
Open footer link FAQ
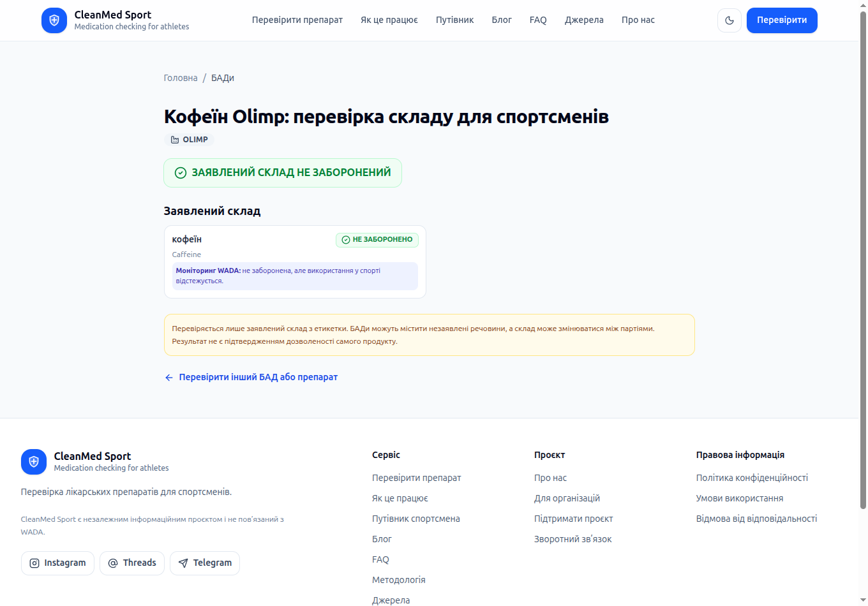380,559
